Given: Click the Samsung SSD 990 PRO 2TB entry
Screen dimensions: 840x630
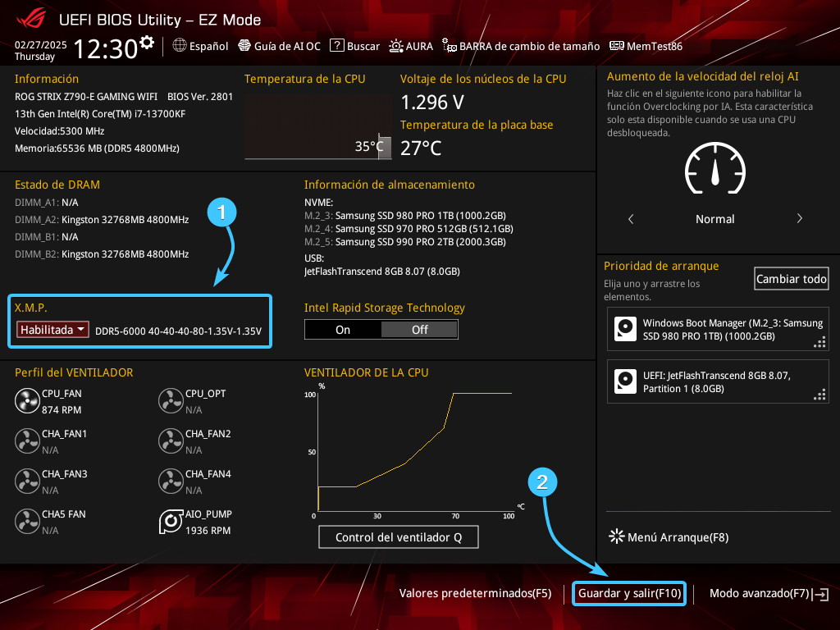Looking at the screenshot, I should pos(405,242).
